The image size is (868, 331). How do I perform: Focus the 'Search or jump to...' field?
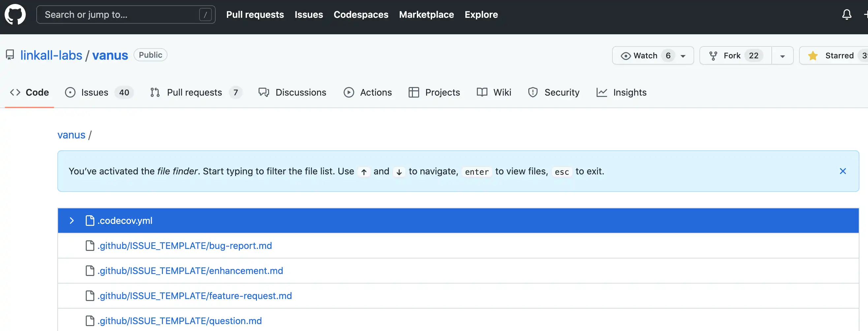(x=126, y=15)
